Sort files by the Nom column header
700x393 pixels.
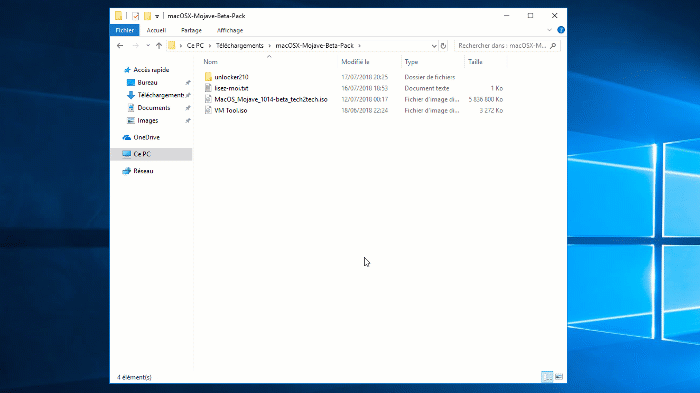pos(210,62)
